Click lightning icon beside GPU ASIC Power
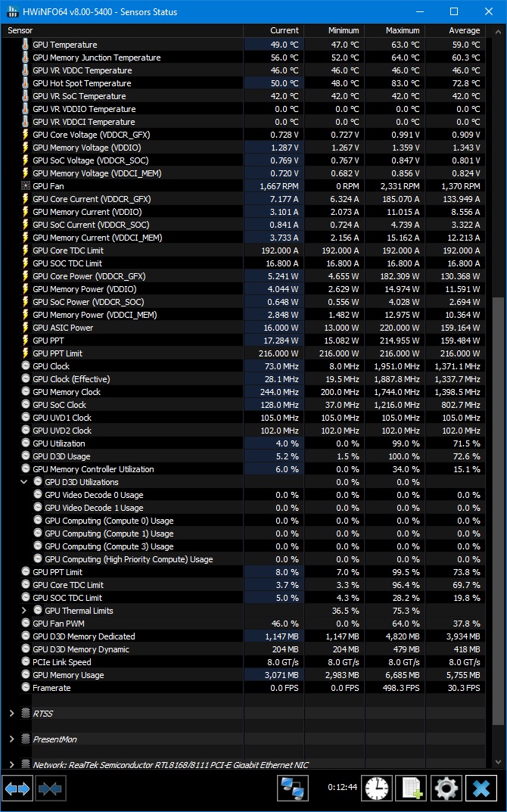Screen dimensions: 507x812 coord(26,327)
